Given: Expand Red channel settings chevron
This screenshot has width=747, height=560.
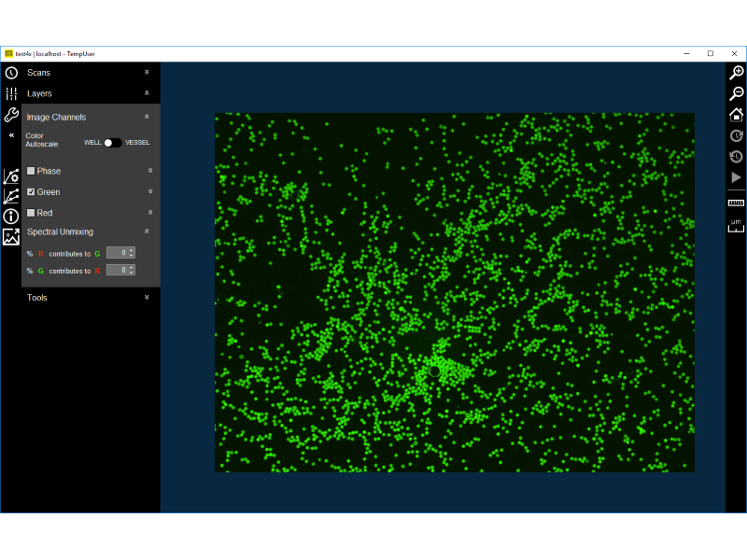Looking at the screenshot, I should (150, 213).
